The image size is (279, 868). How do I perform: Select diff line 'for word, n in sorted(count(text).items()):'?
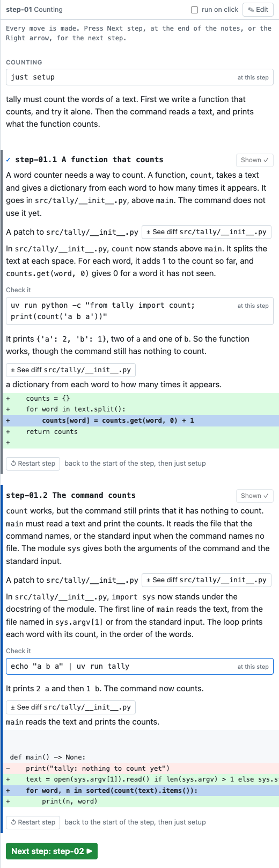pyautogui.click(x=139, y=791)
